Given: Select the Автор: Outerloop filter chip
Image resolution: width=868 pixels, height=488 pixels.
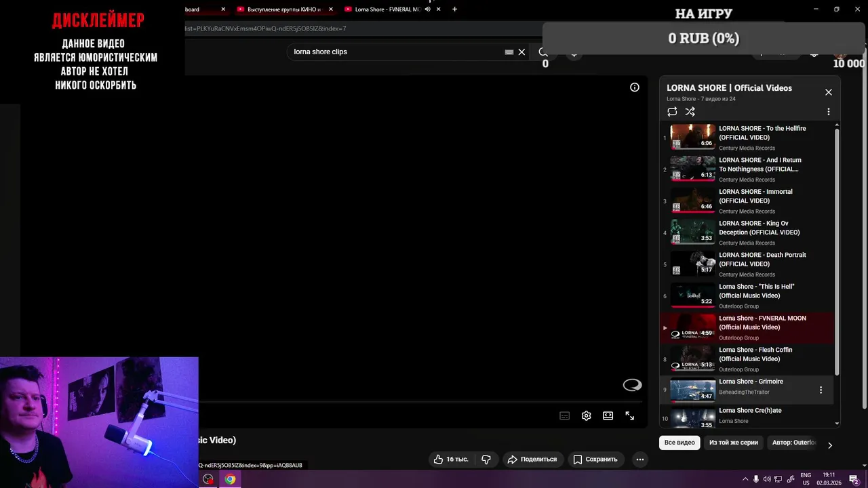Looking at the screenshot, I should coord(793,443).
